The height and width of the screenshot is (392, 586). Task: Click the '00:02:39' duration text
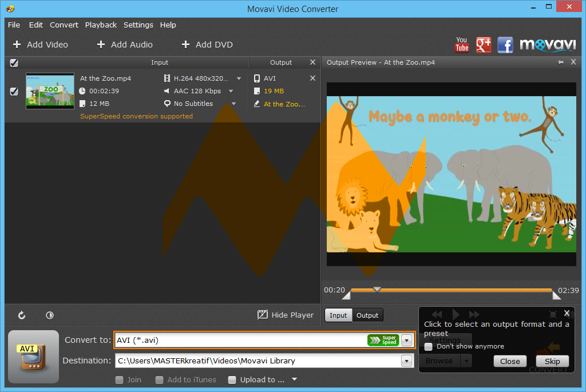coord(104,91)
